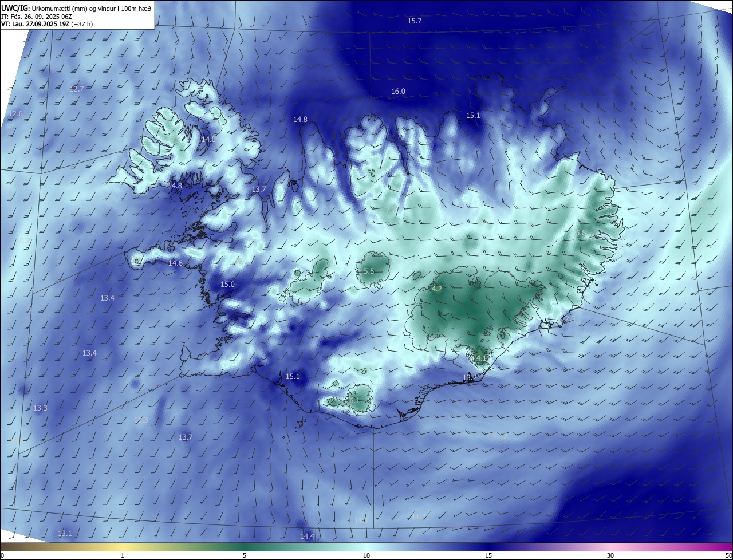Click the color scale at tick 0
The width and height of the screenshot is (733, 560).
click(x=2, y=555)
